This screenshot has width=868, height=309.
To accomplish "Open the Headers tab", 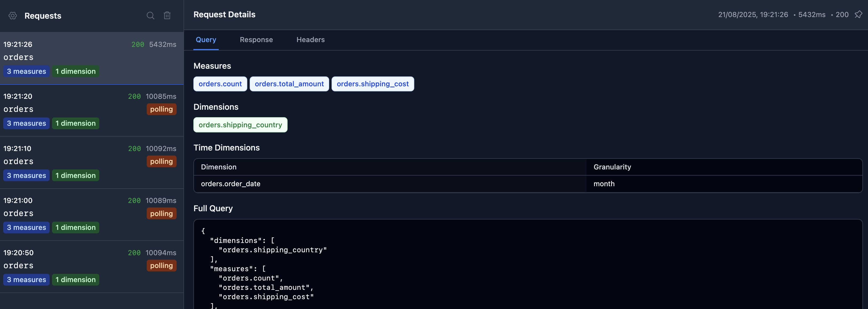I will click(x=310, y=40).
